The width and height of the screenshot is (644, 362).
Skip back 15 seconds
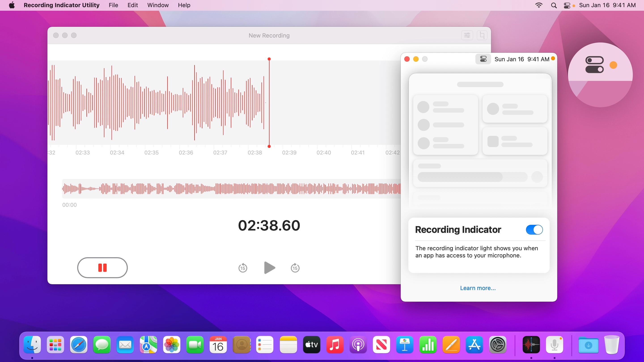click(242, 268)
